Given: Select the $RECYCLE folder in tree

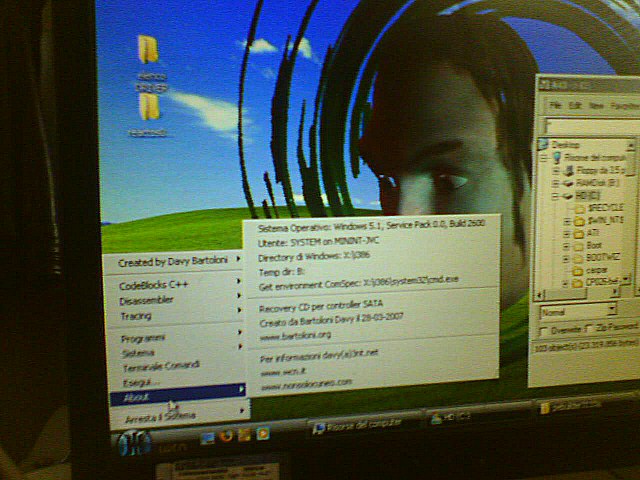Looking at the screenshot, I should click(580, 208).
